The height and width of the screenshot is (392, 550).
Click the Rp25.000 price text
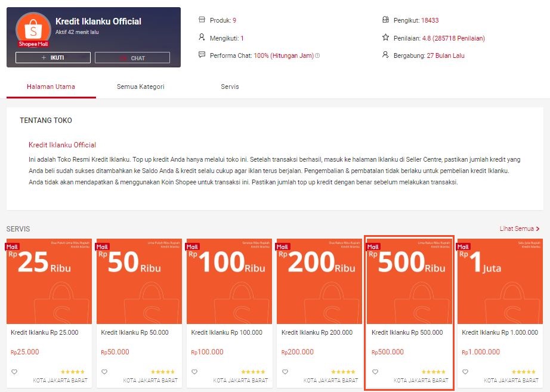pyautogui.click(x=25, y=352)
